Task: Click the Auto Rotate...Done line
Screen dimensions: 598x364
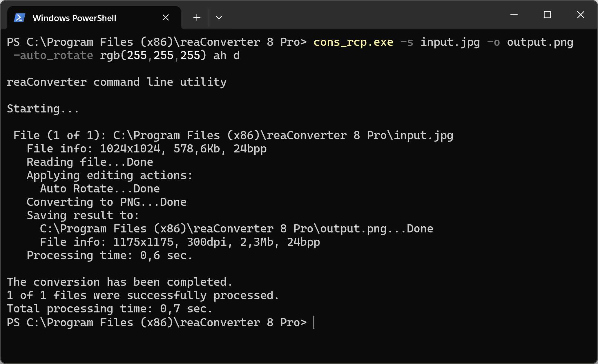Action: 100,189
